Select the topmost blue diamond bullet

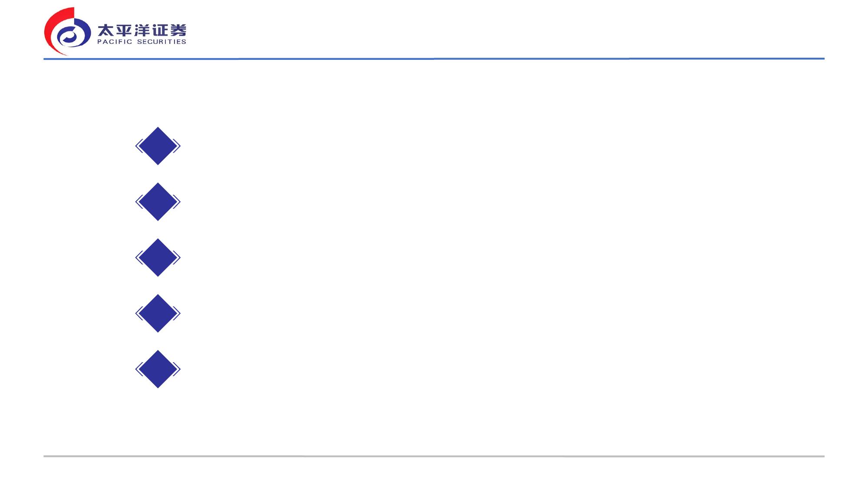158,146
